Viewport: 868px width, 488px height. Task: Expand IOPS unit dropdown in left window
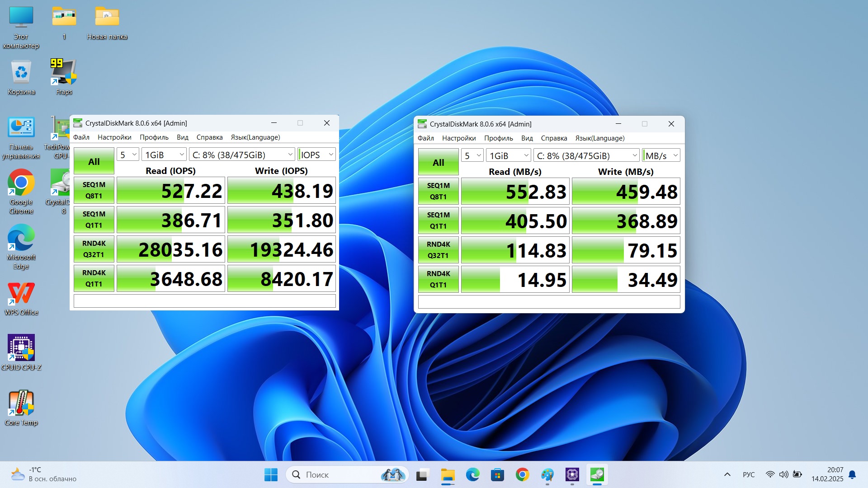(316, 155)
